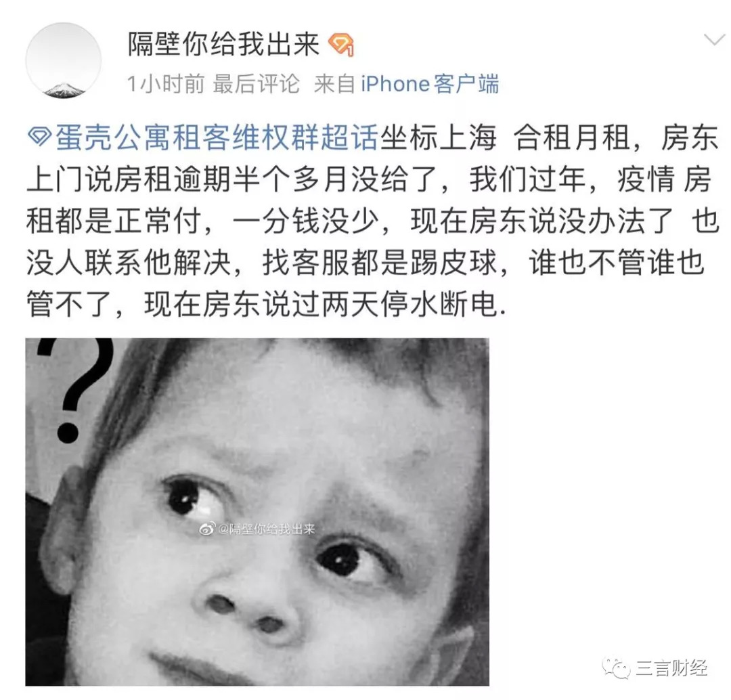Expand the post options chevron

tap(714, 40)
